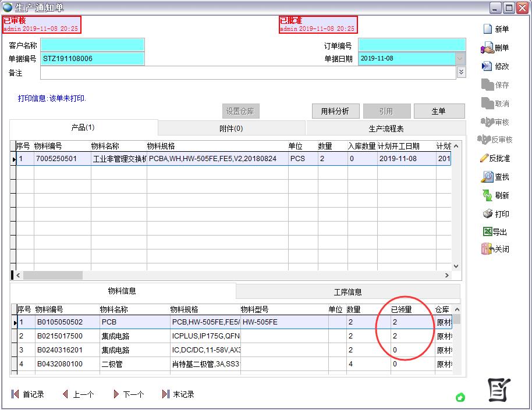Viewport: 532px width, 410px height.
Task: Click the 客户名称 input field
Action: tap(92, 45)
